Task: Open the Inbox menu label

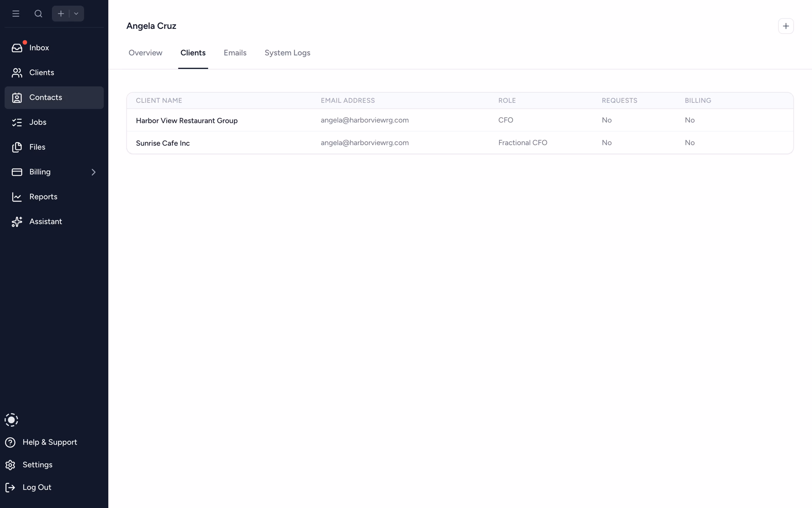Action: click(39, 48)
